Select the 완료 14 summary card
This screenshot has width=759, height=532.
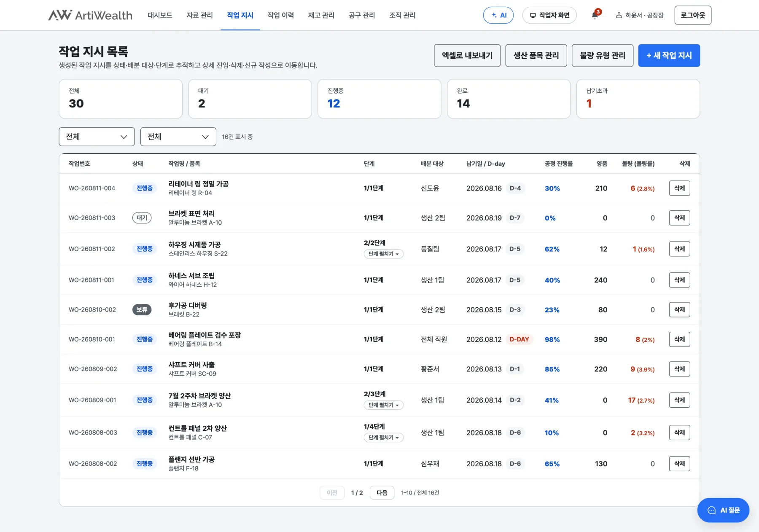tap(509, 99)
